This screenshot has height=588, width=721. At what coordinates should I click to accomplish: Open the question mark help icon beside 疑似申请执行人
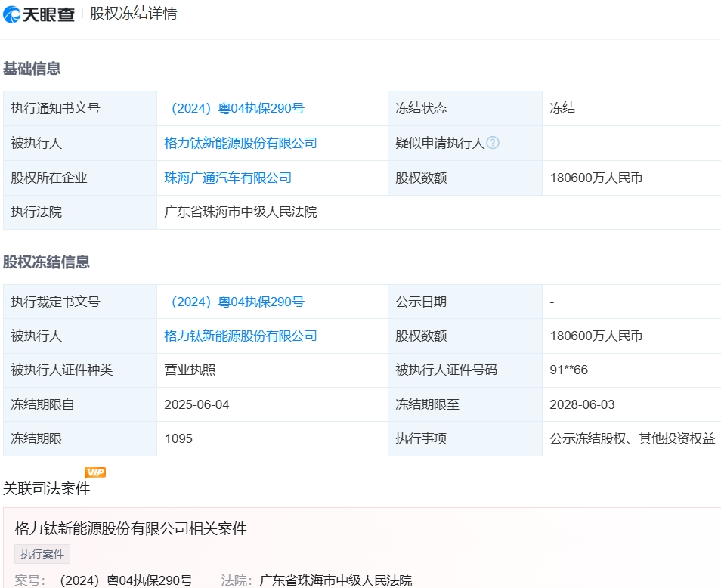click(493, 143)
